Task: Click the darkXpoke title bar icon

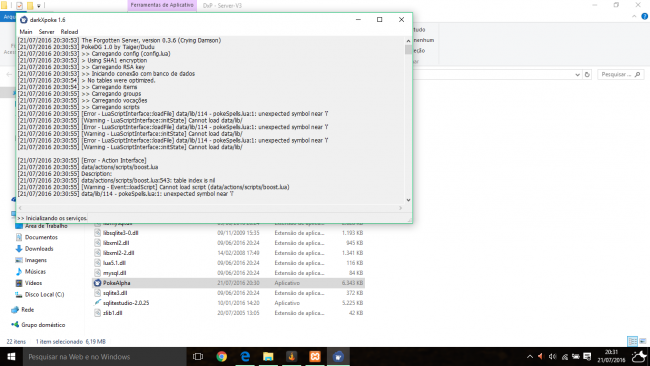Action: (x=24, y=19)
